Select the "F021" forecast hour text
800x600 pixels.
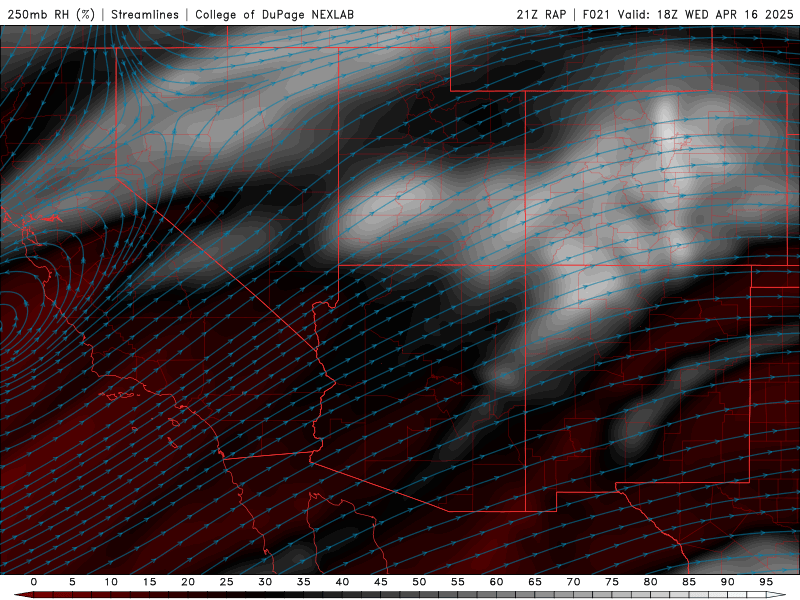596,14
